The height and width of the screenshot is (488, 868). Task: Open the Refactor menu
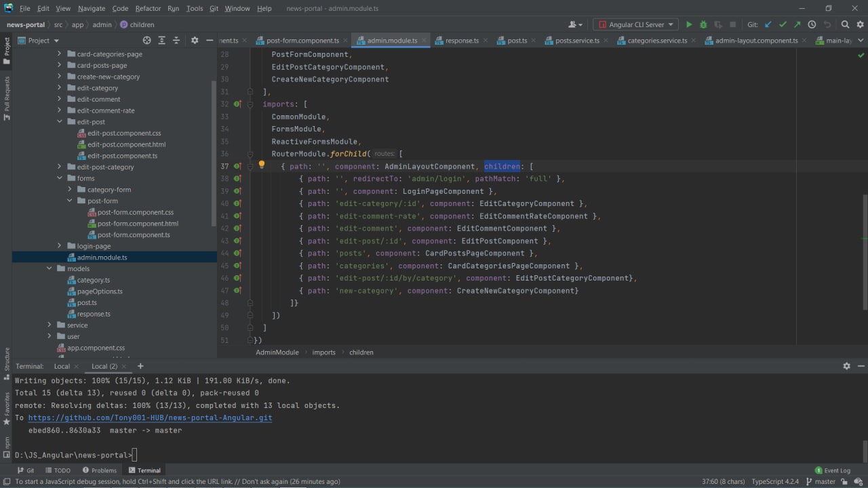coord(147,8)
